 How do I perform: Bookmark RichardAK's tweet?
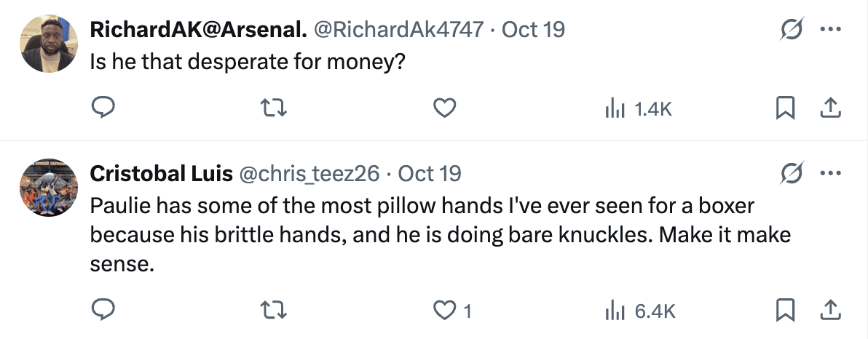785,109
